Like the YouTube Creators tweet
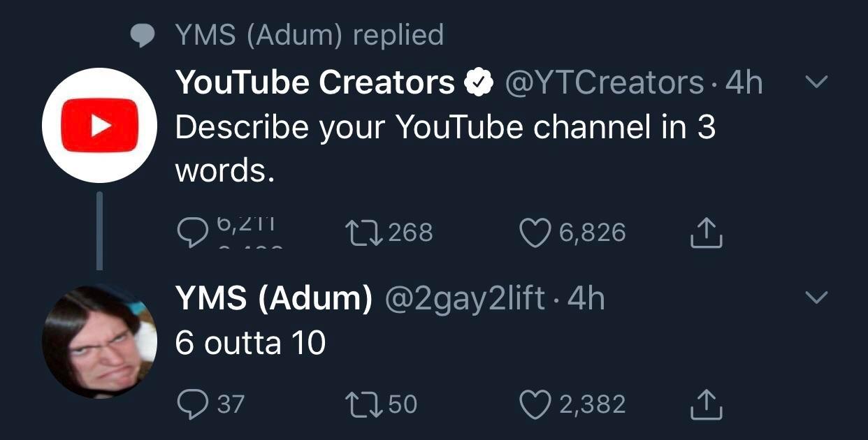This screenshot has width=868, height=440. point(535,233)
